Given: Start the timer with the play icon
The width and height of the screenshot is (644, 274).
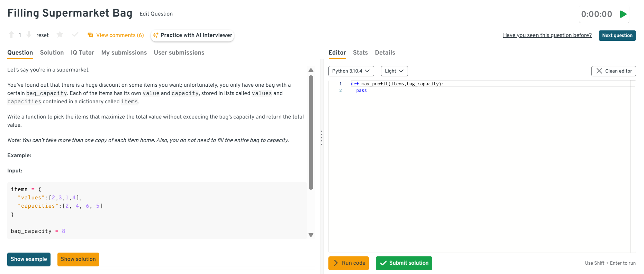Looking at the screenshot, I should (x=623, y=14).
